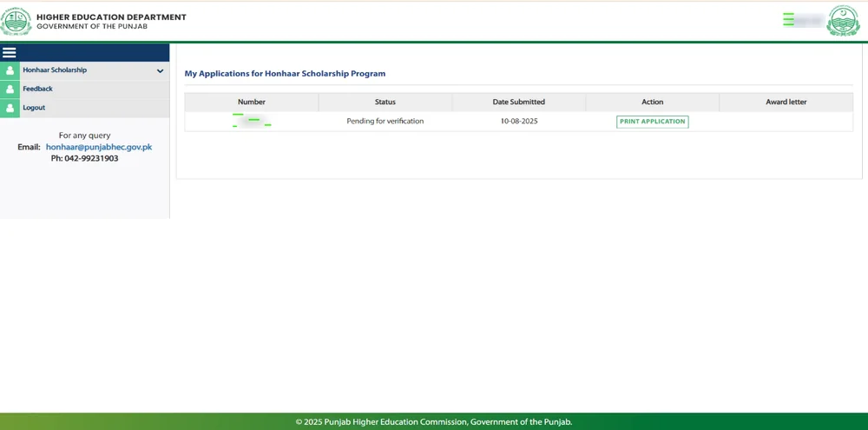Open the Honhaar Scholarship menu item
Viewport: 868px width, 430px height.
pos(85,70)
